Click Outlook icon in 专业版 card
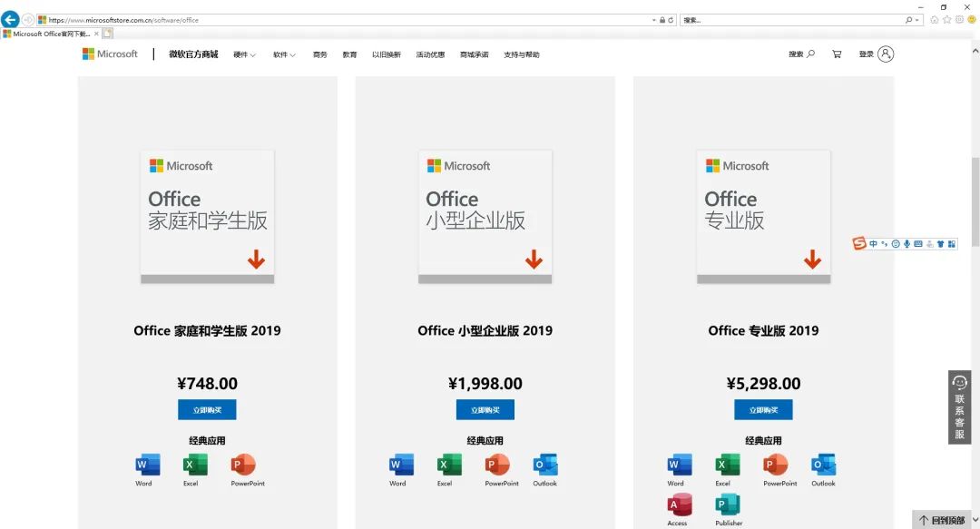Screen dimensions: 980x529 point(823,465)
